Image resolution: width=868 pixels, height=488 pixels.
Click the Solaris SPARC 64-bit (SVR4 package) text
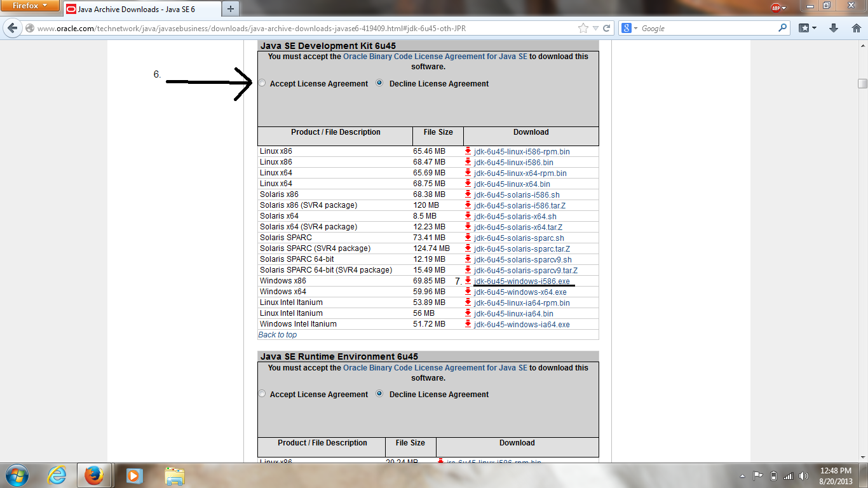pyautogui.click(x=326, y=270)
